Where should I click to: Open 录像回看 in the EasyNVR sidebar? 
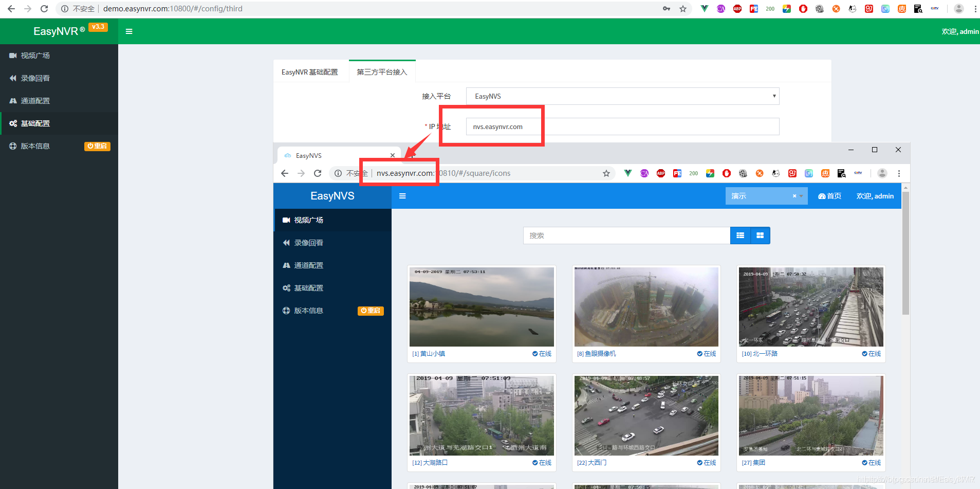pos(59,78)
